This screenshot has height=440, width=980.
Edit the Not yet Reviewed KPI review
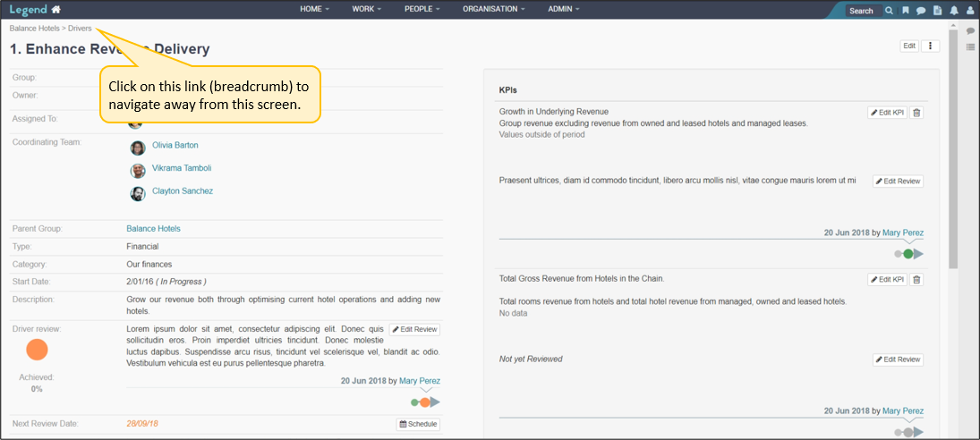(x=899, y=360)
